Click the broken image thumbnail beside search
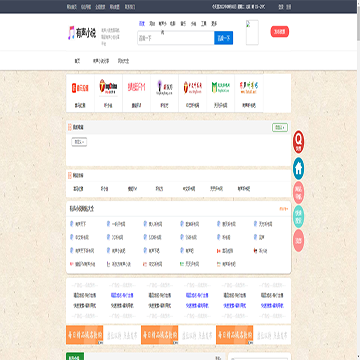 coord(252,32)
